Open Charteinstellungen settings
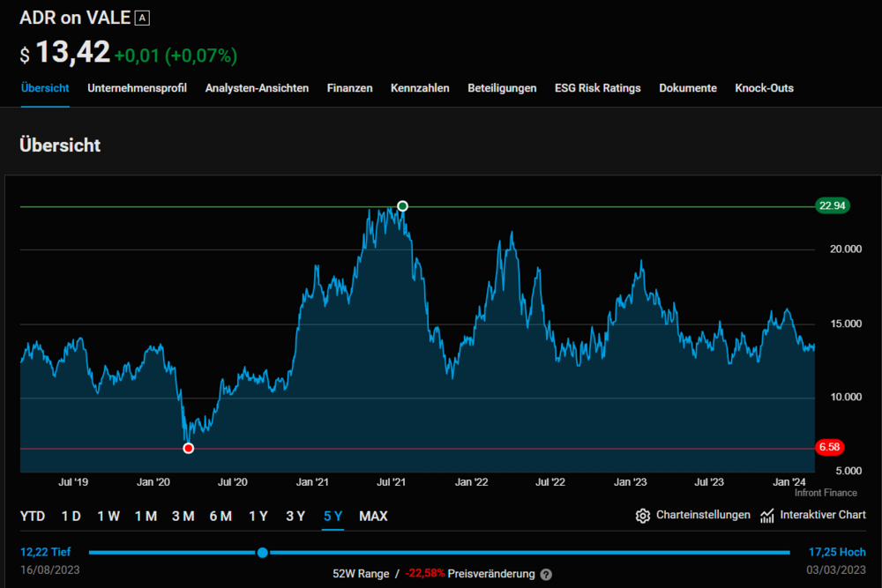 pyautogui.click(x=703, y=516)
